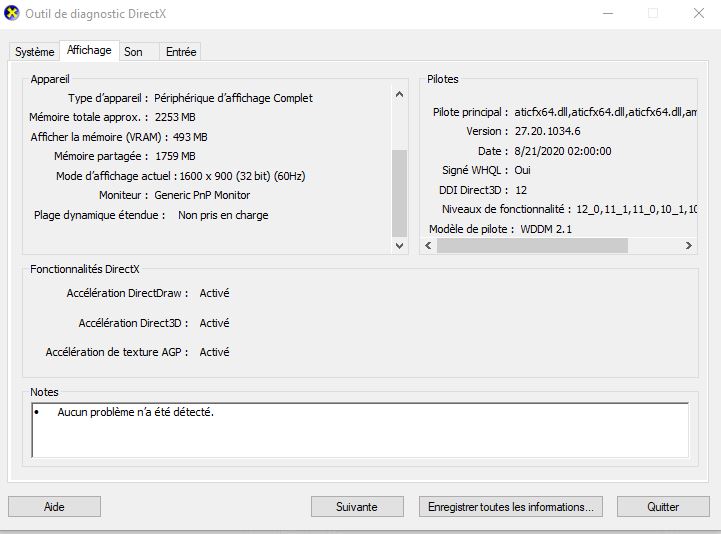Click Enregistrer toutes les informations button
721x534 pixels.
click(510, 506)
